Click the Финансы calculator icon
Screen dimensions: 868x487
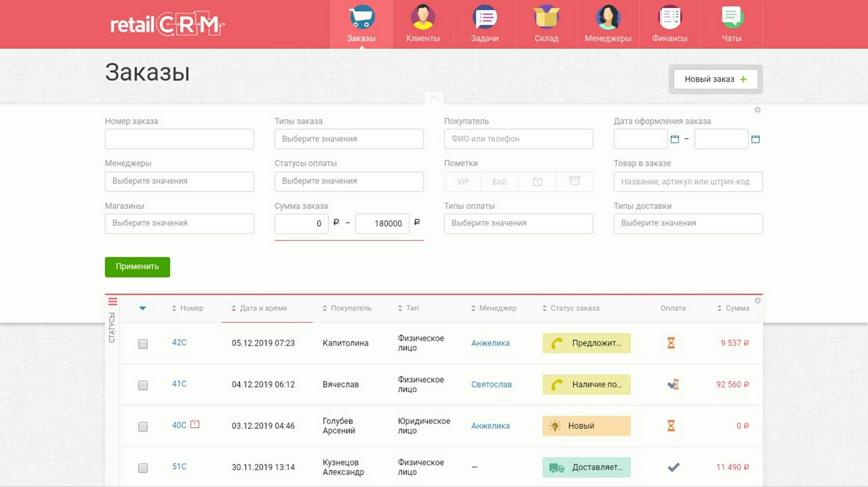[x=670, y=17]
